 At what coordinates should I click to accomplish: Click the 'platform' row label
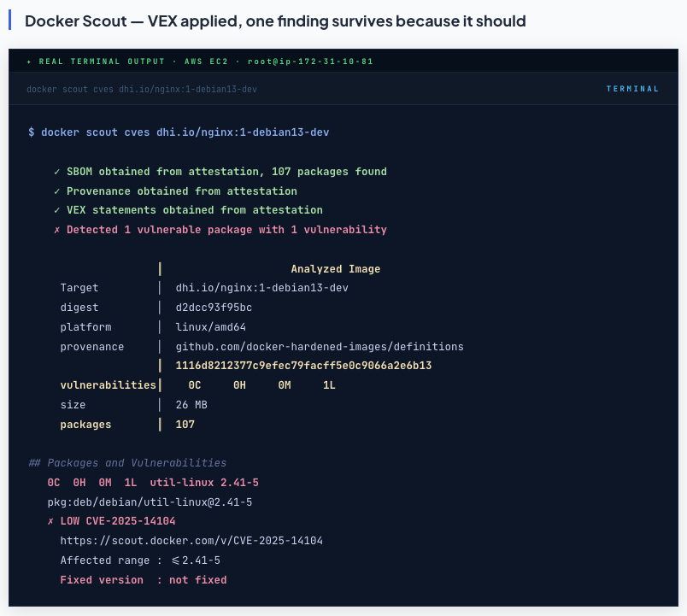point(85,327)
